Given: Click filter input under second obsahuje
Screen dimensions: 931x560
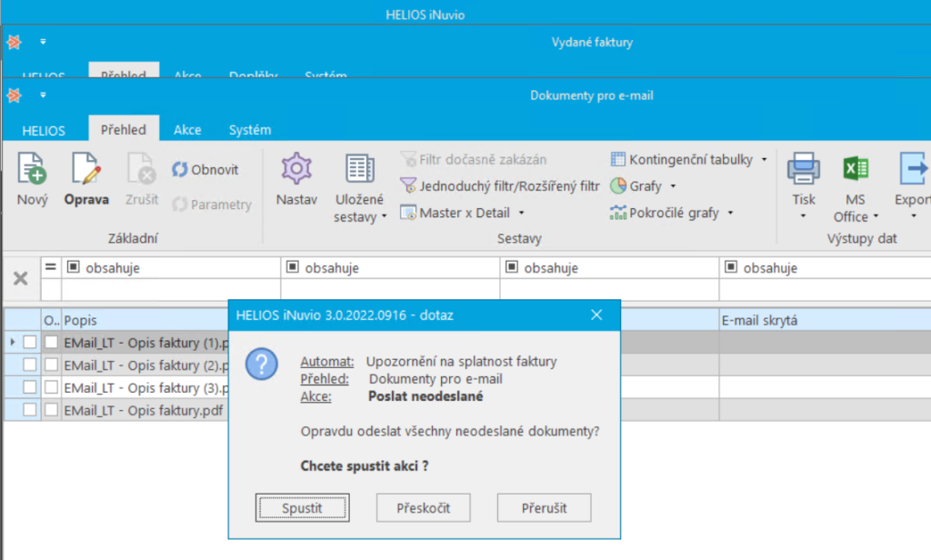Looking at the screenshot, I should [390, 290].
